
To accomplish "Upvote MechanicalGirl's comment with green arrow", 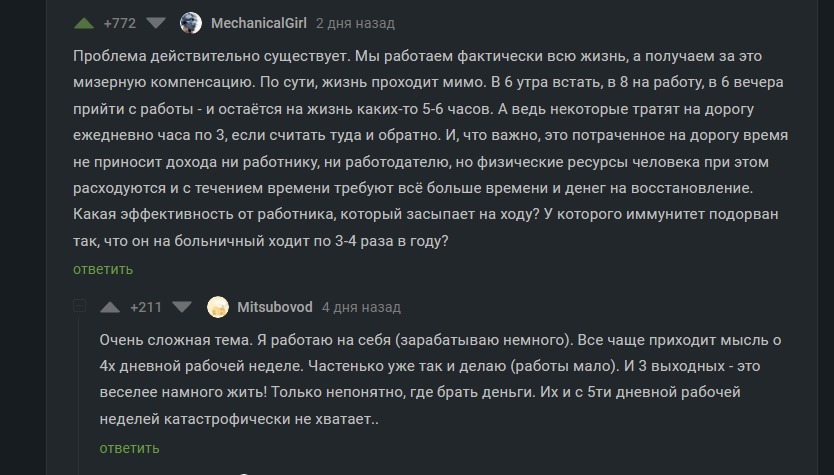I will (85, 22).
